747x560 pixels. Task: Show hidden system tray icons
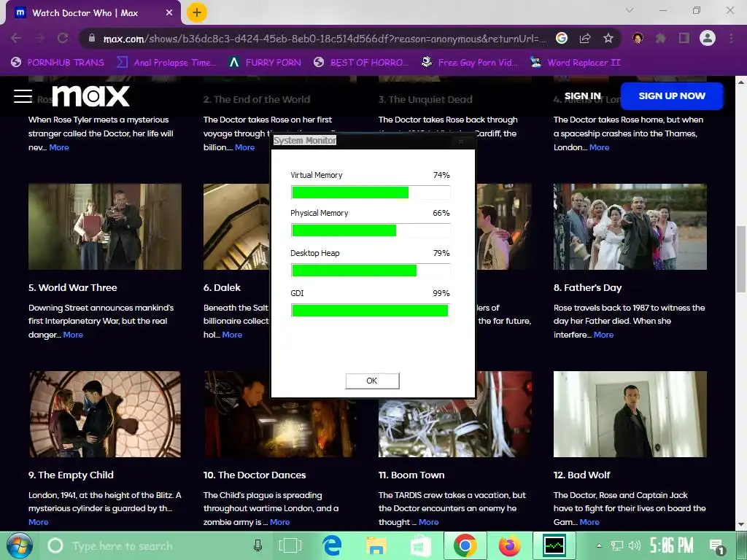(x=599, y=545)
